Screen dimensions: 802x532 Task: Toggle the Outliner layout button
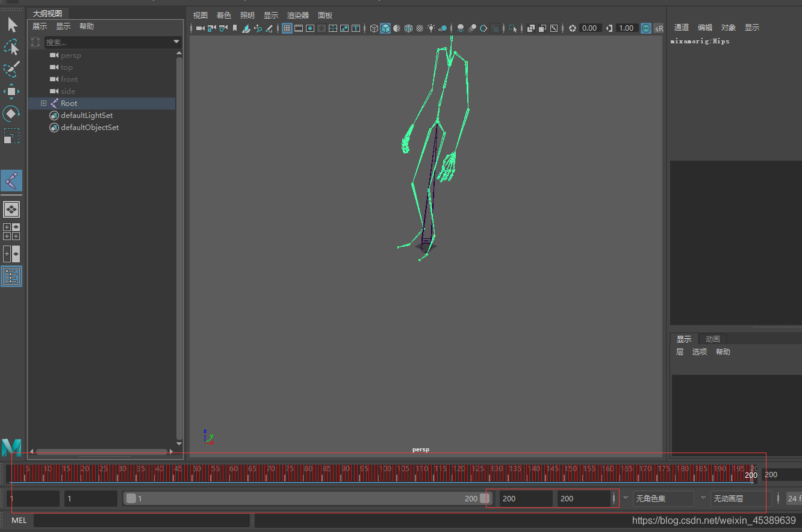[x=11, y=276]
